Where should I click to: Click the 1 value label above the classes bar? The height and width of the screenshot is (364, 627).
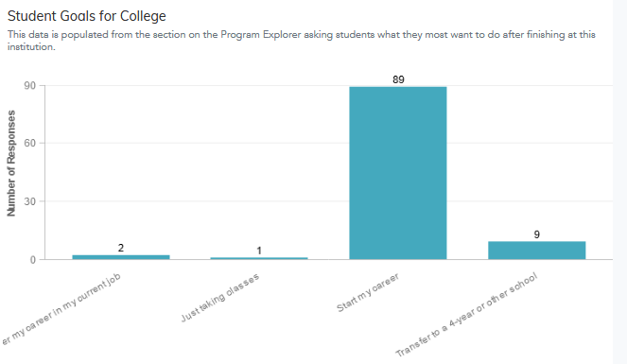point(259,251)
